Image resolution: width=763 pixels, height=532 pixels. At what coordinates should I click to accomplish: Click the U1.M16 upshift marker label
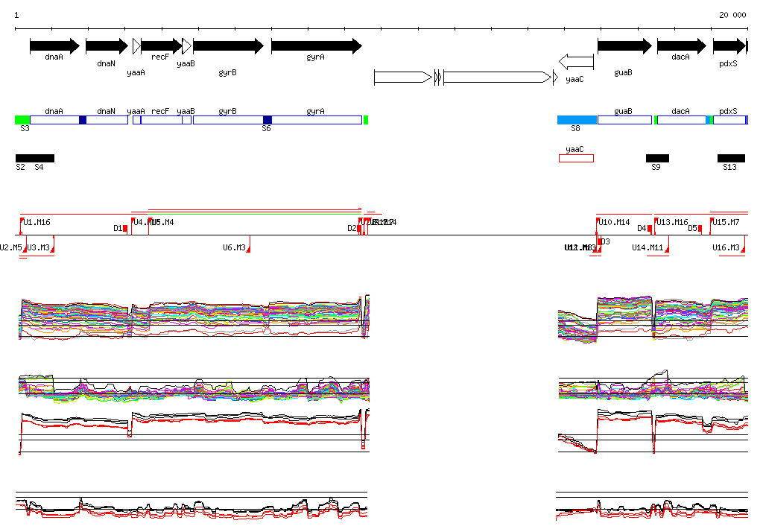[37, 222]
